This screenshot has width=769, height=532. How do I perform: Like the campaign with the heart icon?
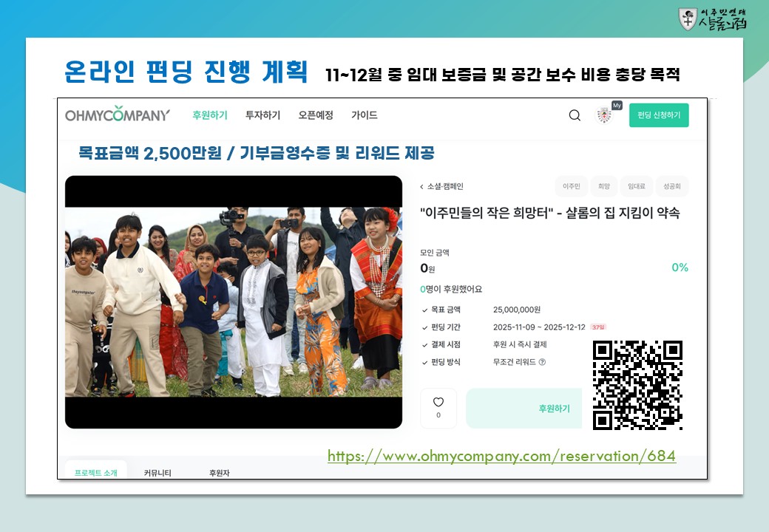click(438, 408)
